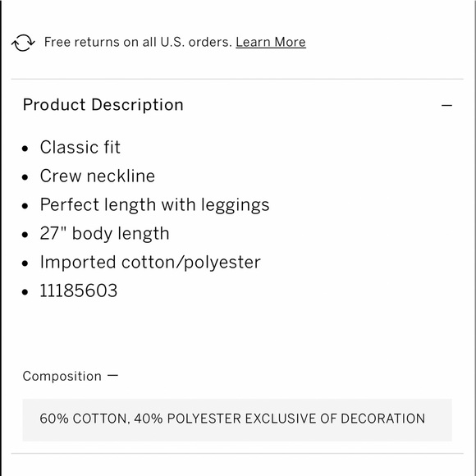Viewport: 476px width, 476px height.
Task: Click the free returns circular arrows icon
Action: point(23,43)
